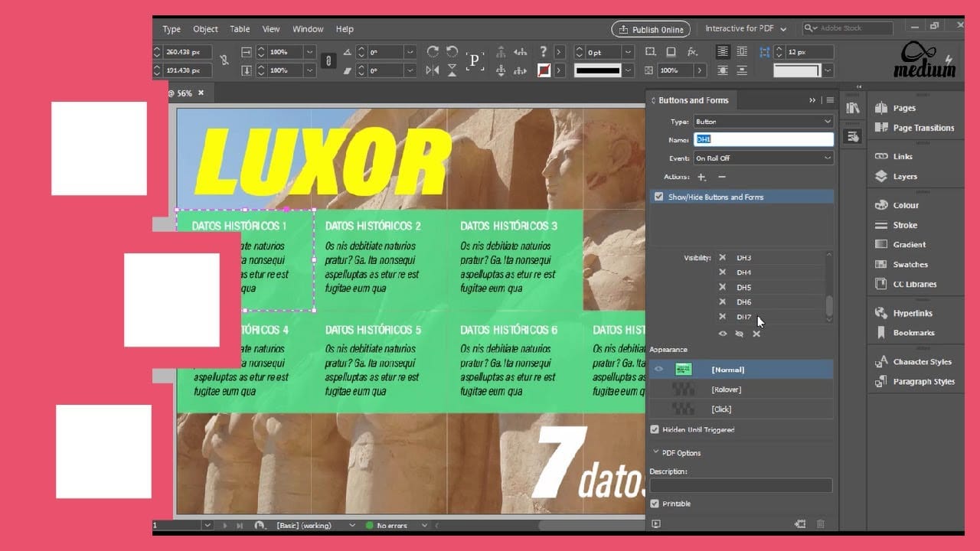Viewport: 980px width, 551px height.
Task: Toggle the constrain proportions chain icon
Action: (328, 60)
